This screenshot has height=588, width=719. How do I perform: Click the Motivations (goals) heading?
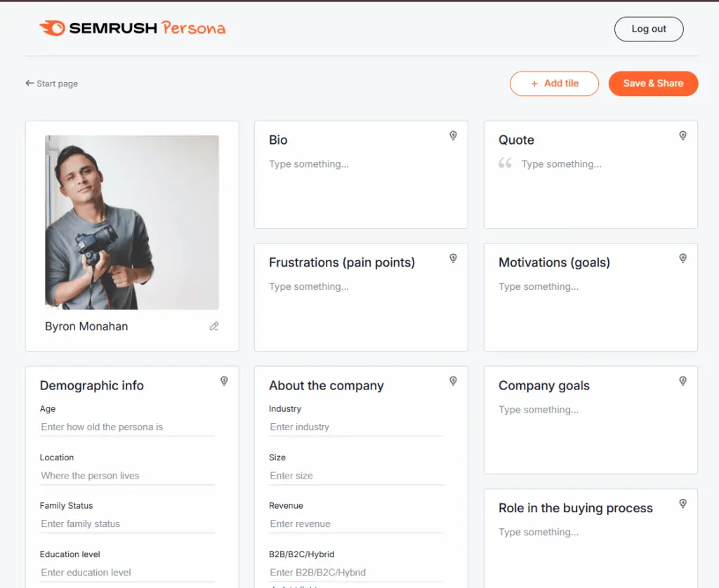[x=555, y=262]
